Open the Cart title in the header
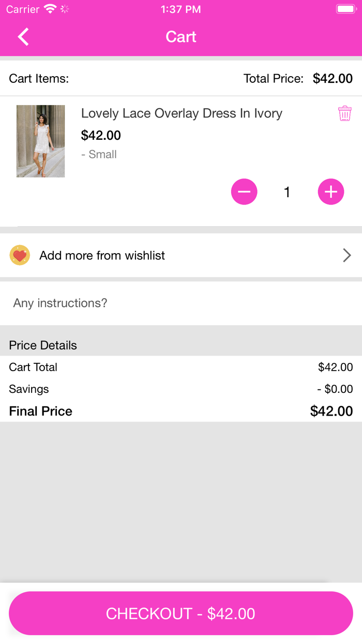This screenshot has width=362, height=644. (180, 37)
